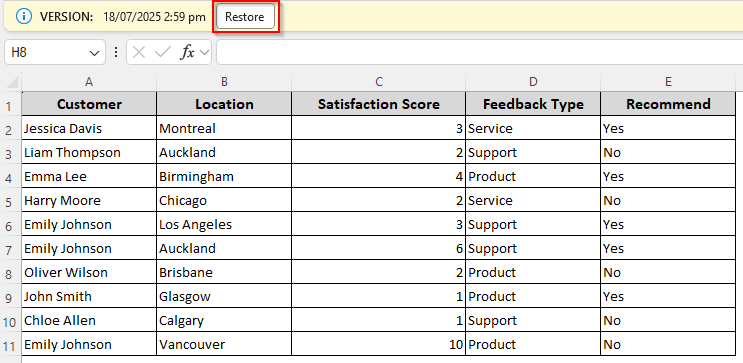The width and height of the screenshot is (743, 363).
Task: Click the Vancouver cell
Action: [x=224, y=344]
